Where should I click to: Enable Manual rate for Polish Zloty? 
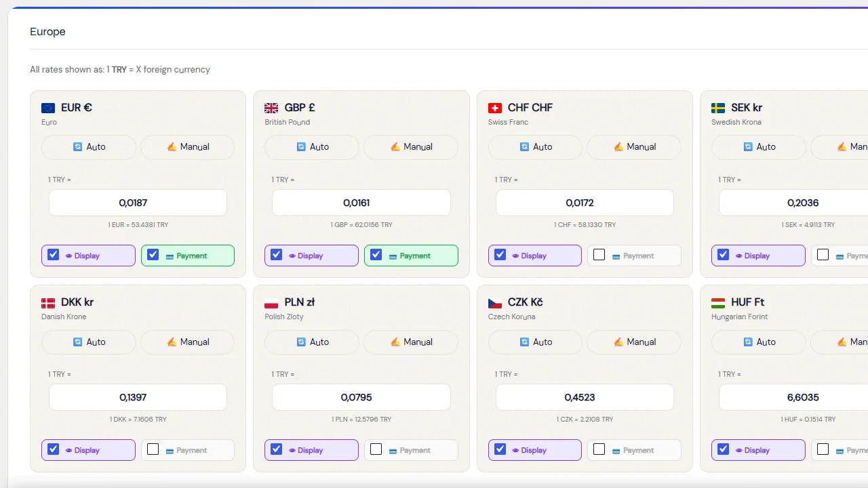pos(411,342)
